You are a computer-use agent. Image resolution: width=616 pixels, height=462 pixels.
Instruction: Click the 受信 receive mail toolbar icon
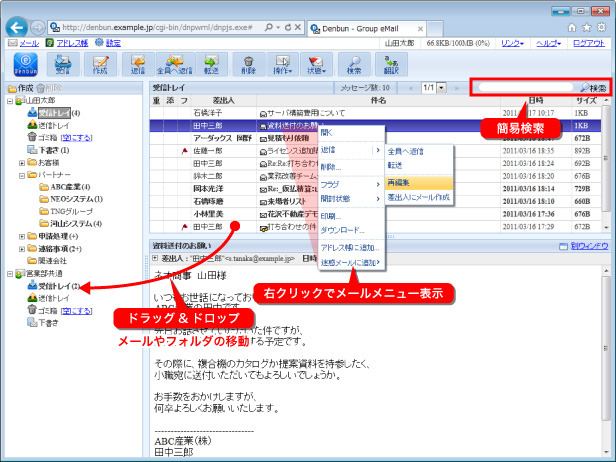pyautogui.click(x=63, y=64)
